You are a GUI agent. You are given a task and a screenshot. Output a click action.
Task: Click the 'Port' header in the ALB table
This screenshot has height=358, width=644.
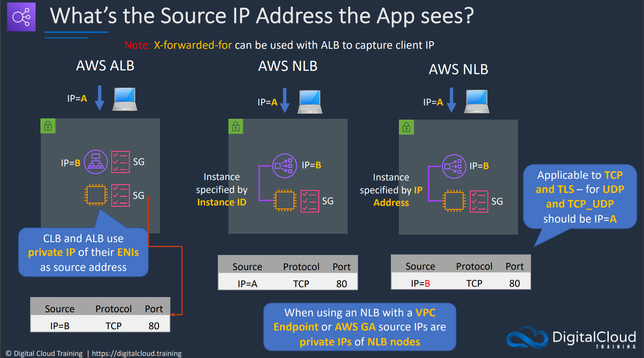point(154,309)
